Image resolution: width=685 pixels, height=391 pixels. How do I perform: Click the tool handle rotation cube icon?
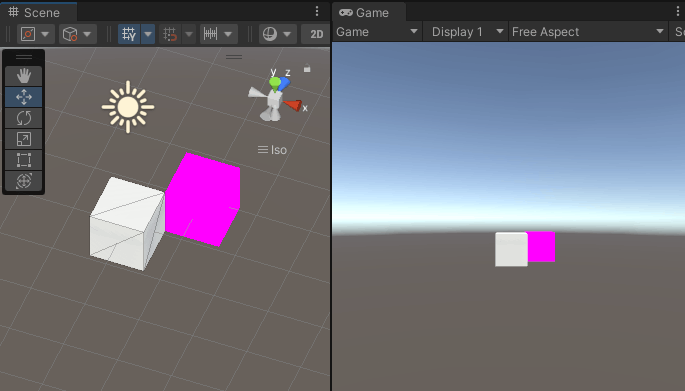click(70, 34)
